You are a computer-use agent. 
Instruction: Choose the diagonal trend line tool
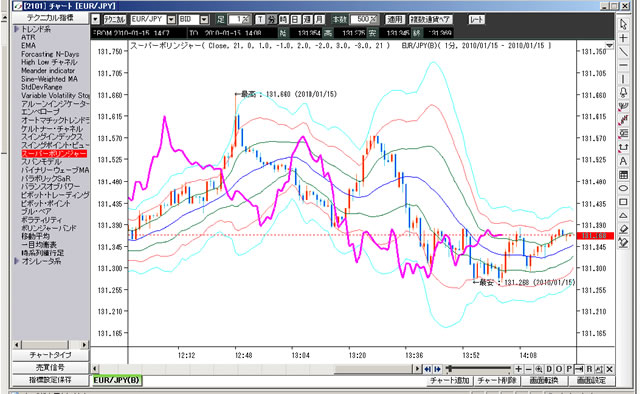[x=623, y=52]
